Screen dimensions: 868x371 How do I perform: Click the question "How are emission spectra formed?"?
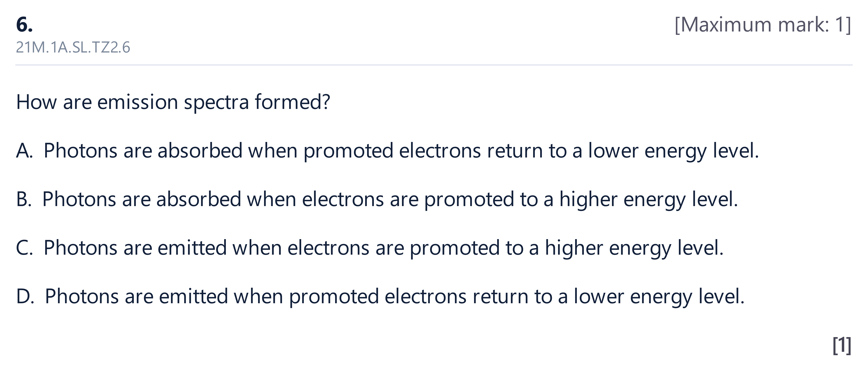pos(173,102)
